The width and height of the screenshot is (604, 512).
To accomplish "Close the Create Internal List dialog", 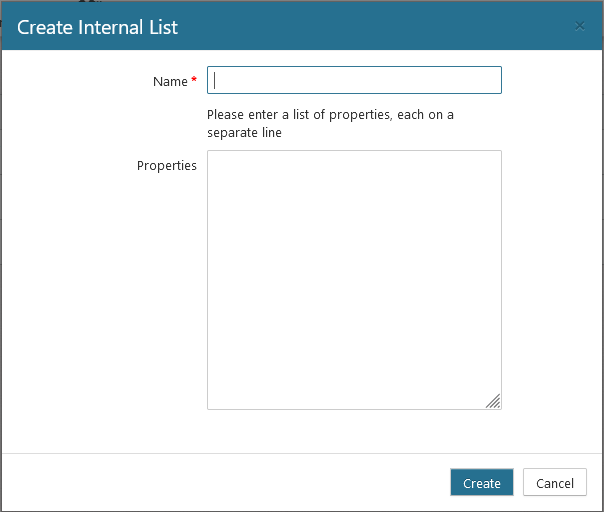I will 580,26.
